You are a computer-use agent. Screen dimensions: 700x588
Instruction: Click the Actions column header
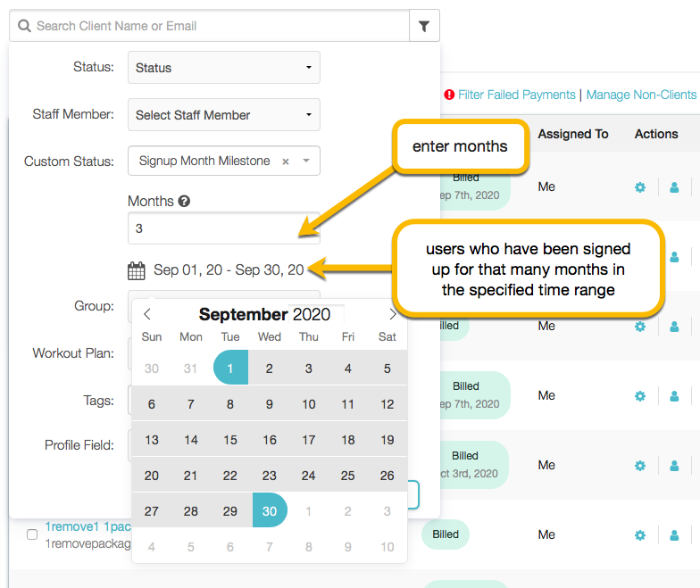coord(656,134)
